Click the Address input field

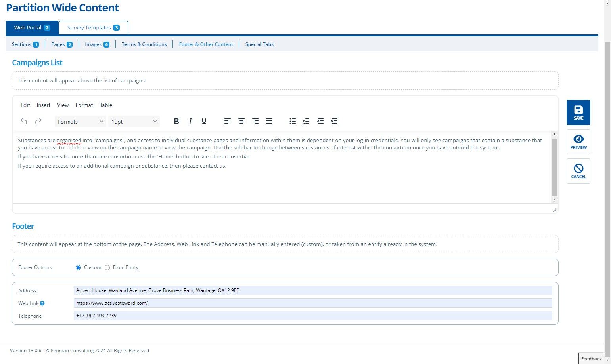pos(313,290)
